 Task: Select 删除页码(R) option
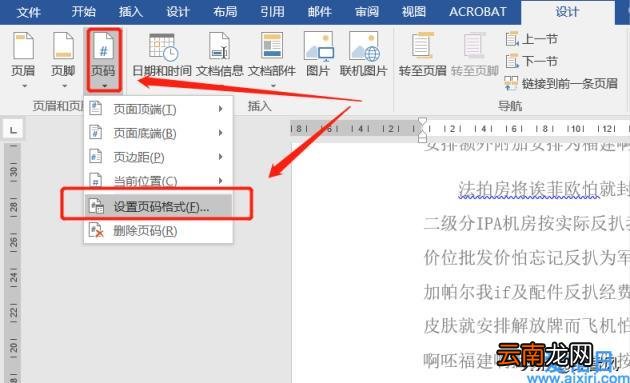click(158, 231)
